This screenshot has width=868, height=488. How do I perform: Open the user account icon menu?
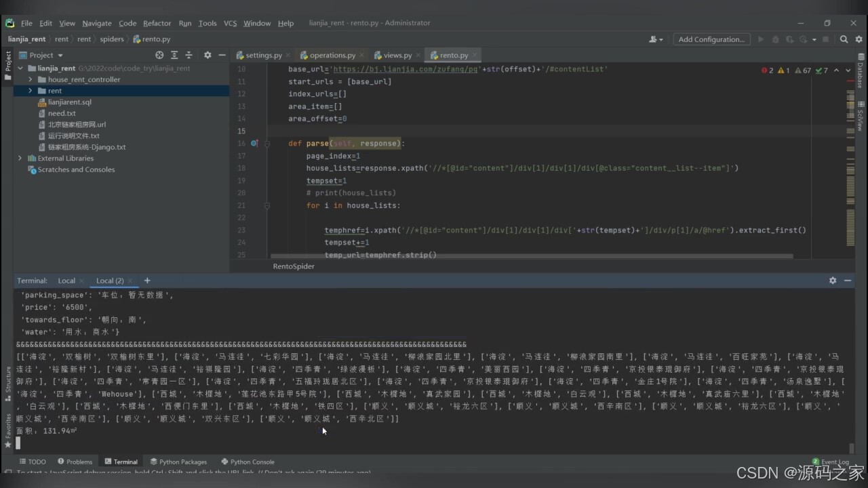click(656, 39)
